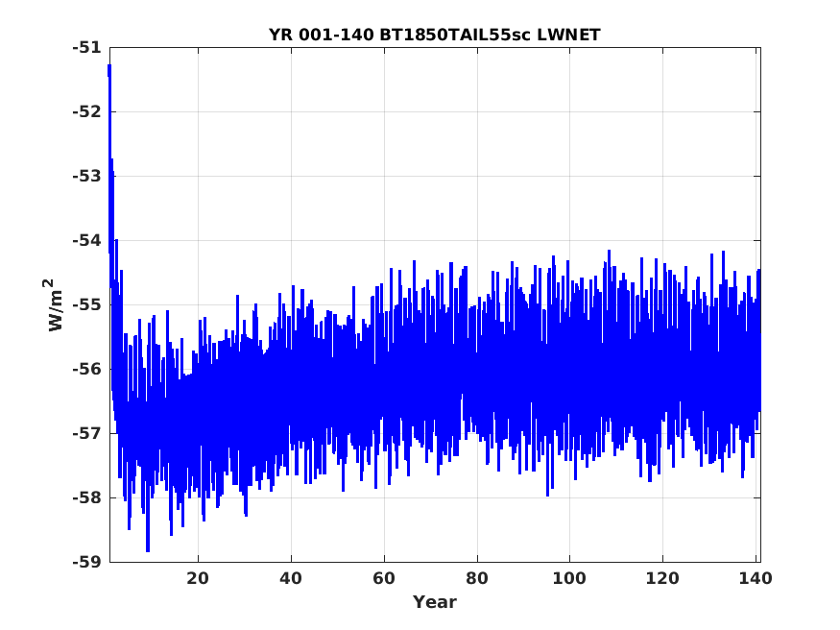Click y-axis tick label '-59'

(86, 562)
